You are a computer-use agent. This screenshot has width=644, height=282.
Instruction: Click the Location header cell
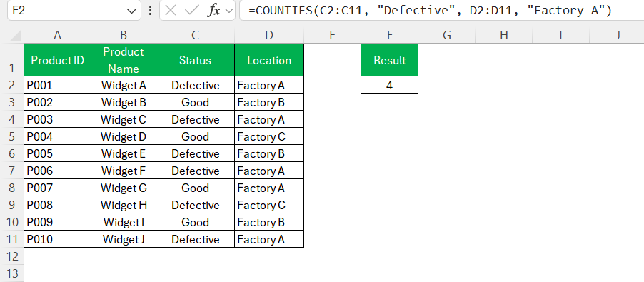click(x=269, y=60)
